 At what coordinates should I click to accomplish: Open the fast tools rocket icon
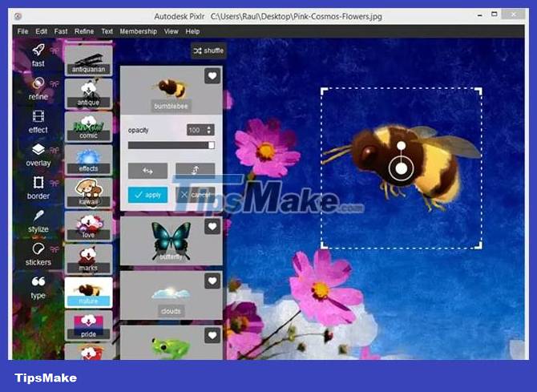coord(38,51)
